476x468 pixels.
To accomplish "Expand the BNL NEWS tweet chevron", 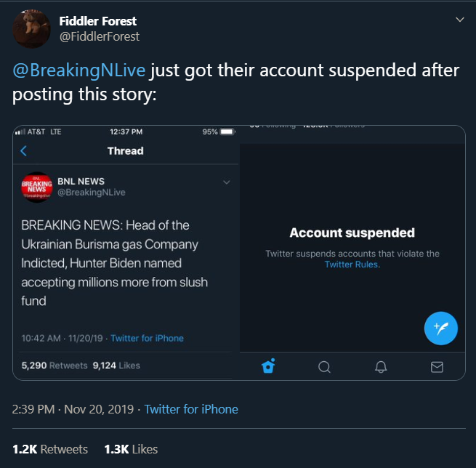I will [227, 182].
